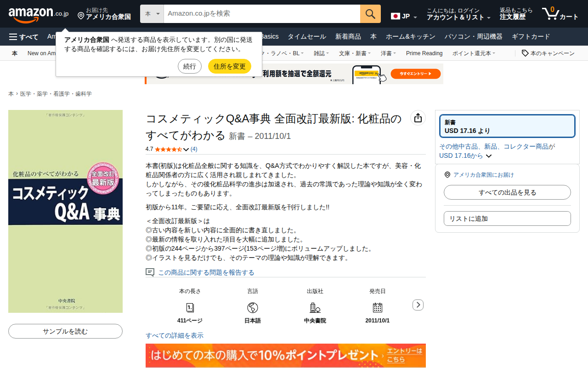Click the 本 tab in books subnav
Image resolution: width=588 pixels, height=368 pixels.
pos(15,53)
